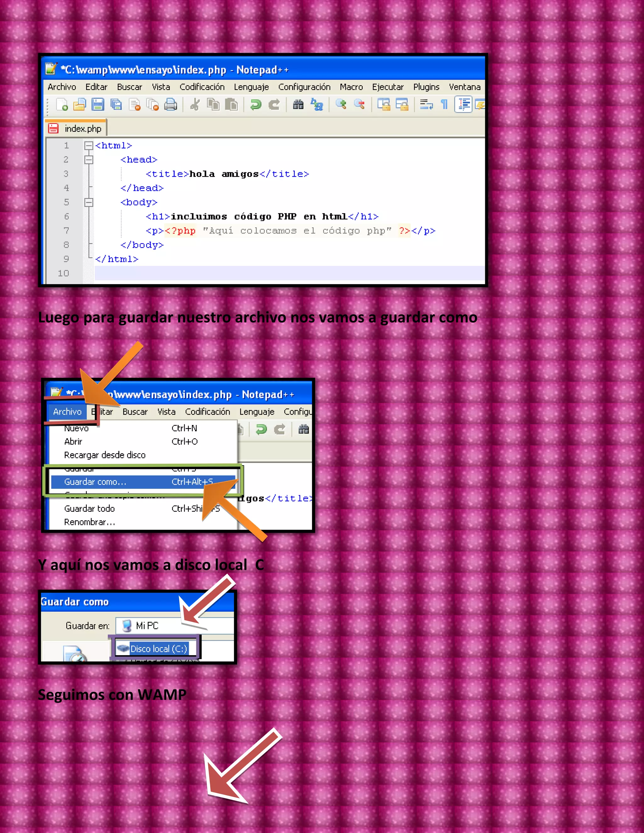The height and width of the screenshot is (833, 644).
Task: Open the Ventana menu
Action: (x=465, y=87)
